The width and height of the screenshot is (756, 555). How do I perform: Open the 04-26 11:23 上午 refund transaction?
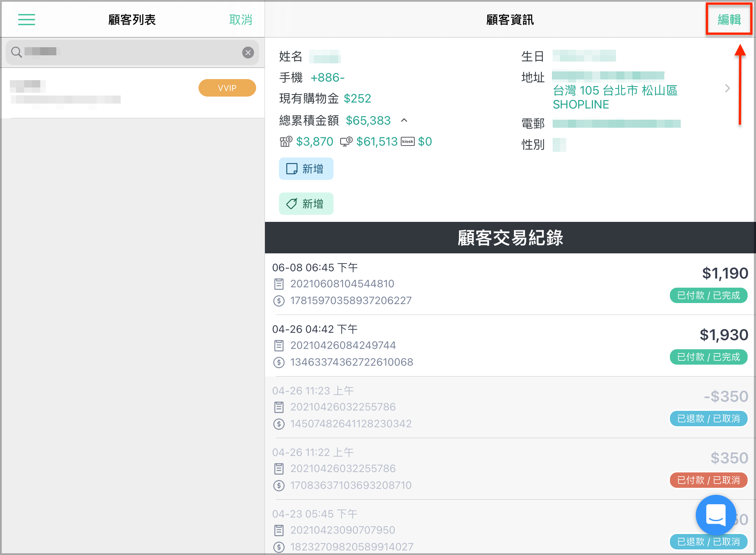(x=510, y=407)
